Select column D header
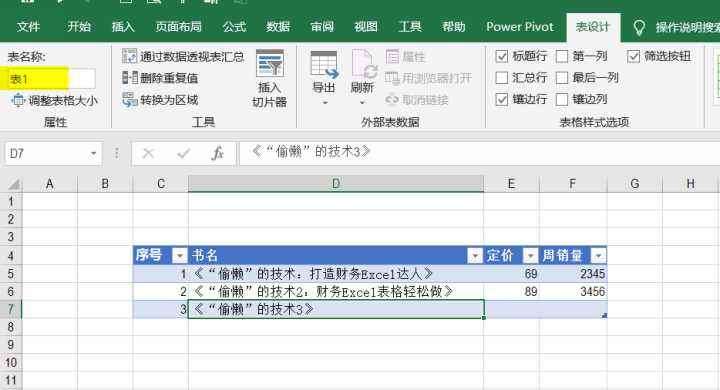720x390 pixels. pyautogui.click(x=336, y=184)
